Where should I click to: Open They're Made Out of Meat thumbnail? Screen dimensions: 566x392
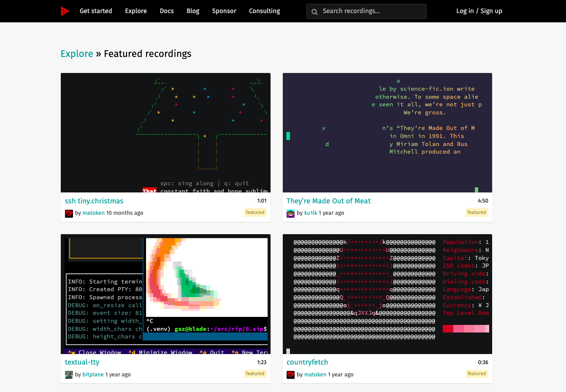(x=387, y=133)
